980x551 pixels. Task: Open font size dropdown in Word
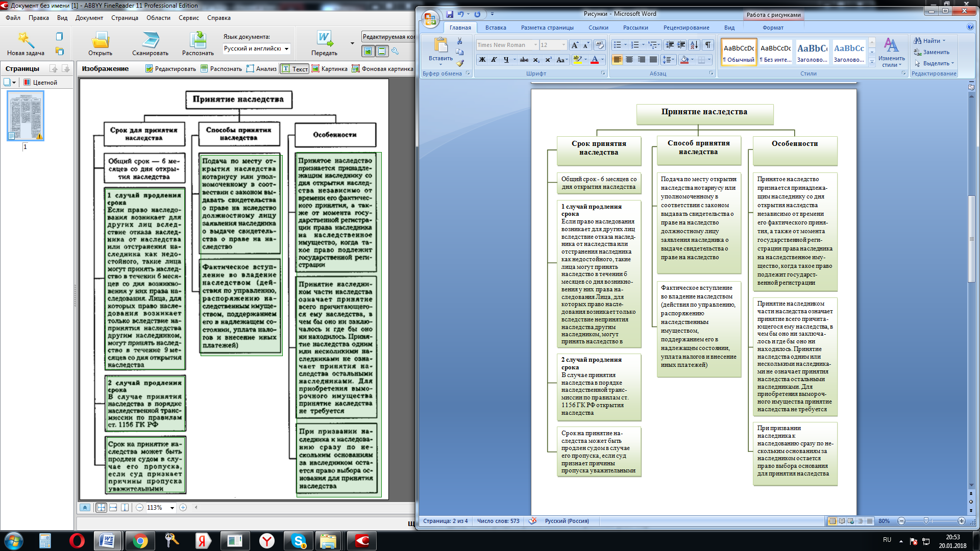pyautogui.click(x=563, y=45)
